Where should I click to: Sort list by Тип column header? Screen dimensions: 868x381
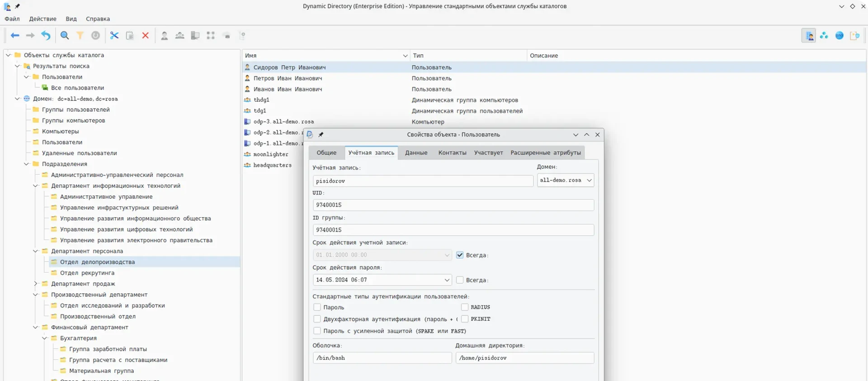tap(468, 56)
